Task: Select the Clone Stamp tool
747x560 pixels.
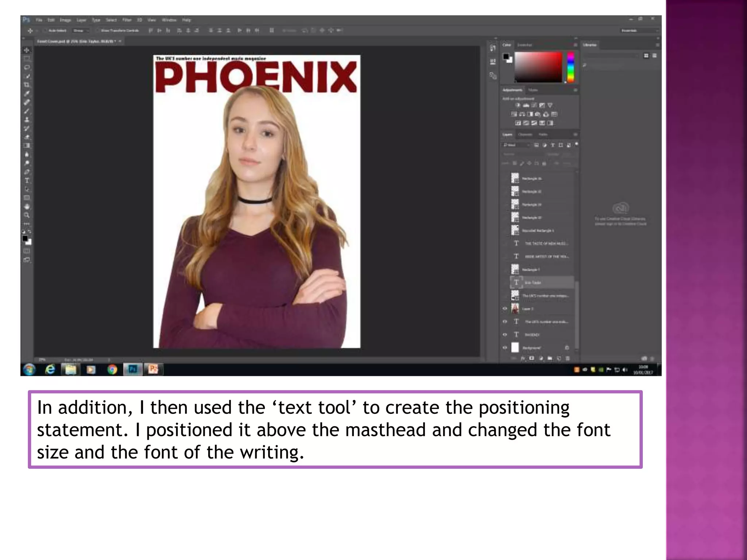Action: [x=27, y=120]
